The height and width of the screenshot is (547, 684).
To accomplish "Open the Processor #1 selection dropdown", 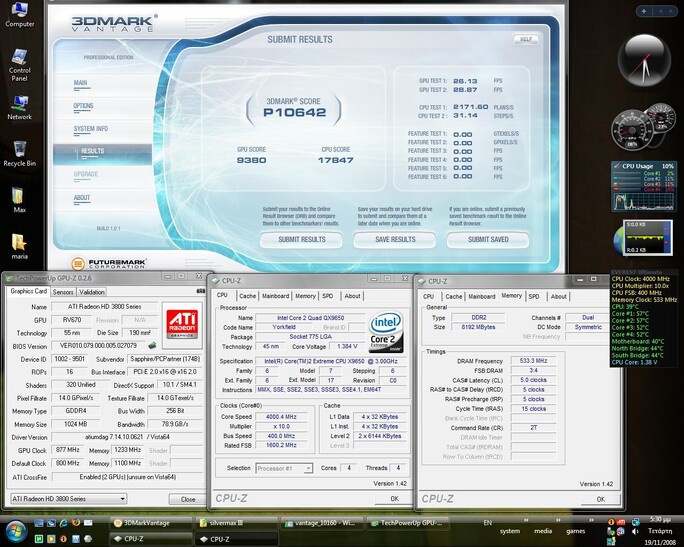I will [284, 468].
